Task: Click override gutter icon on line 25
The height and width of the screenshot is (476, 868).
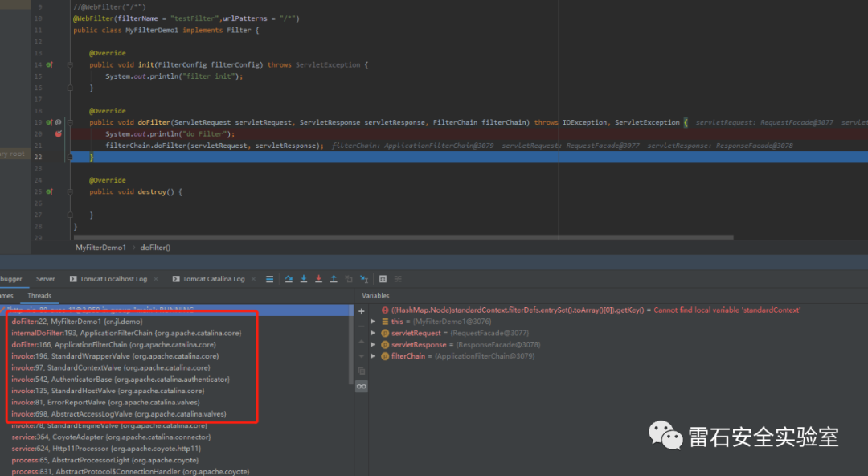Action: (x=49, y=191)
